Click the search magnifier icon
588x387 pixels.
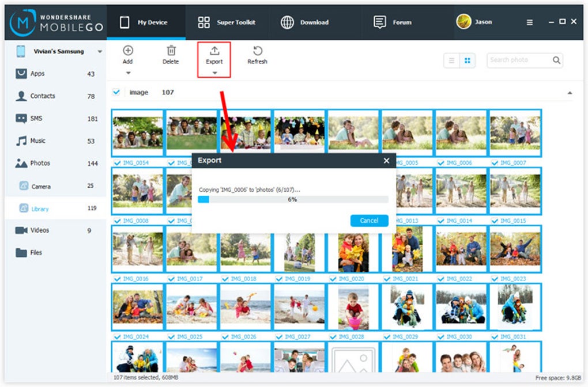(556, 60)
